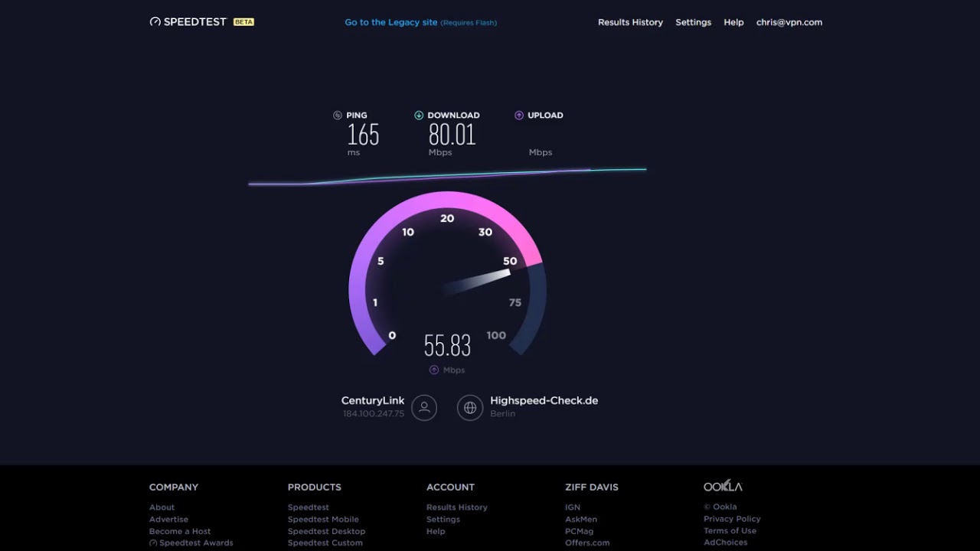Click the 80.01 download value
The height and width of the screenshot is (551, 980).
[452, 135]
